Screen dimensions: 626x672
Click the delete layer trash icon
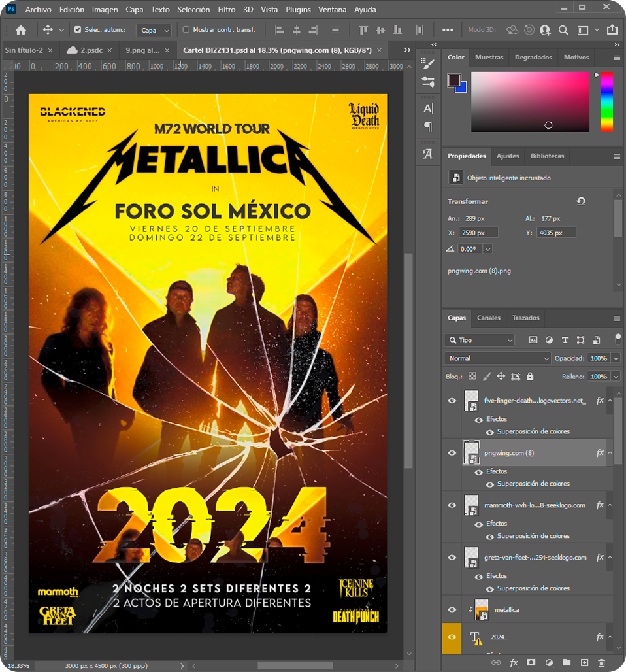pyautogui.click(x=602, y=663)
